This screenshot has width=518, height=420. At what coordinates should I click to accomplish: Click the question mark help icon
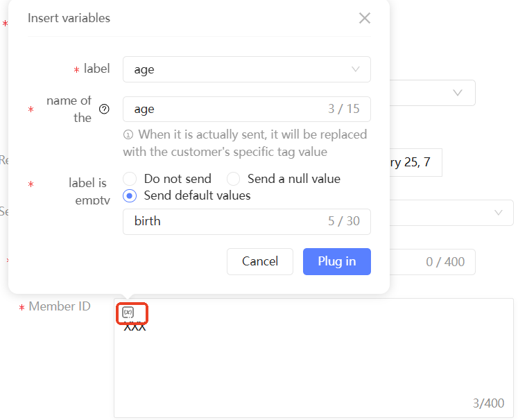point(104,110)
